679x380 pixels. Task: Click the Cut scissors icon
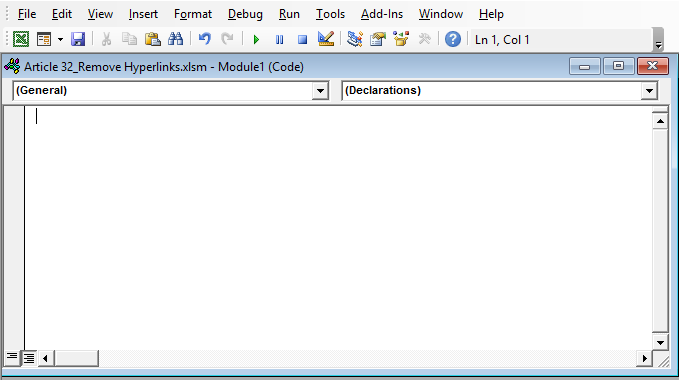pyautogui.click(x=106, y=39)
